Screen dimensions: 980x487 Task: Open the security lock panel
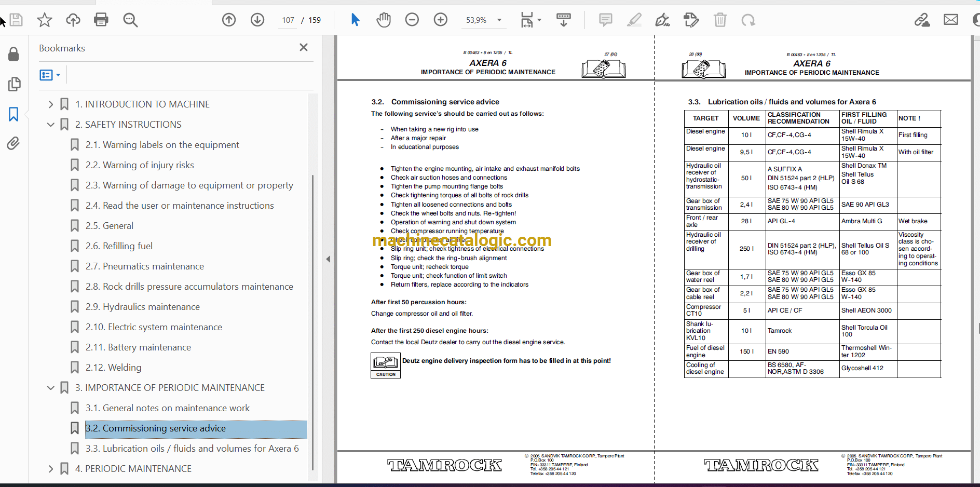(14, 54)
